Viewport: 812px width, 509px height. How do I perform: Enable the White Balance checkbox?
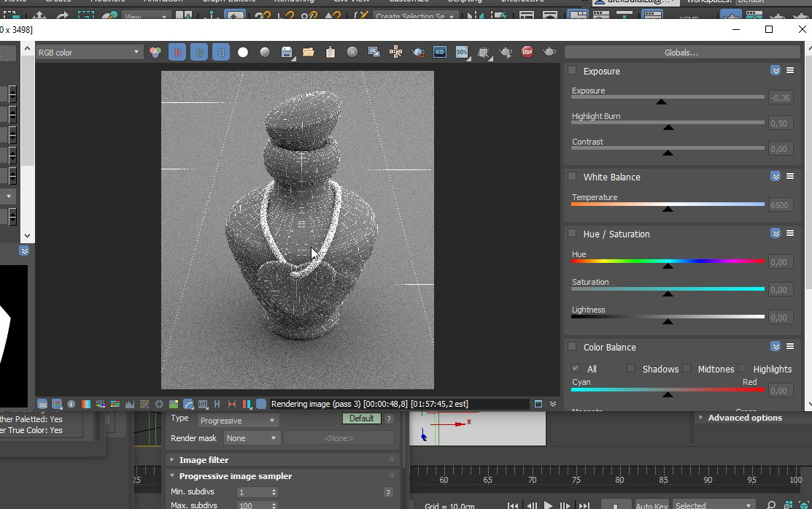572,176
